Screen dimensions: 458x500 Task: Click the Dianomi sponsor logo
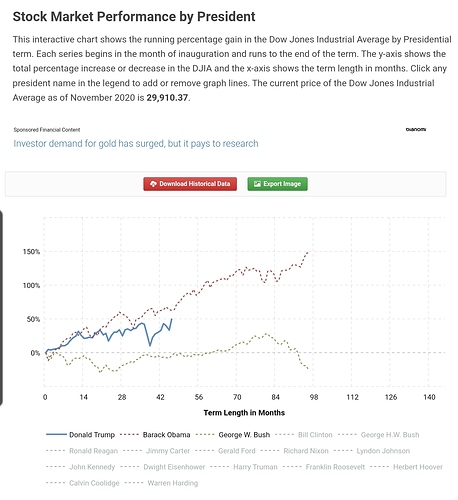coord(416,129)
